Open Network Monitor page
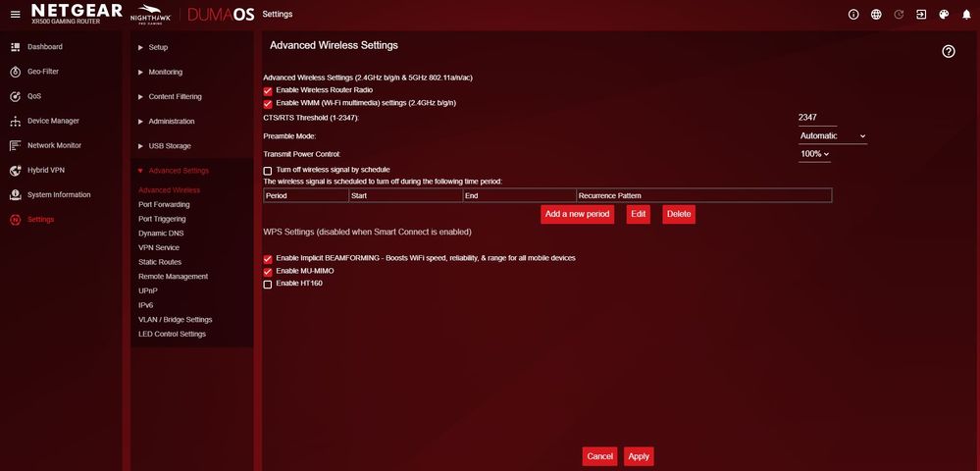 pyautogui.click(x=54, y=145)
